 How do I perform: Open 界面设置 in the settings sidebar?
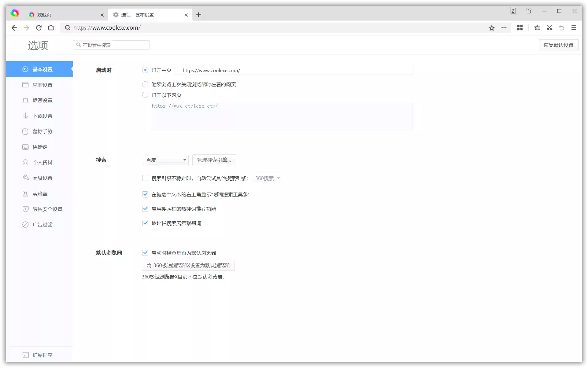[x=42, y=85]
